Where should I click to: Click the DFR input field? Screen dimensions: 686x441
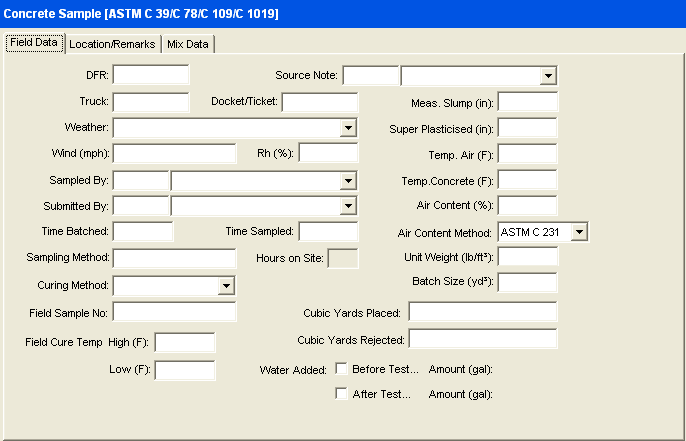pos(151,75)
